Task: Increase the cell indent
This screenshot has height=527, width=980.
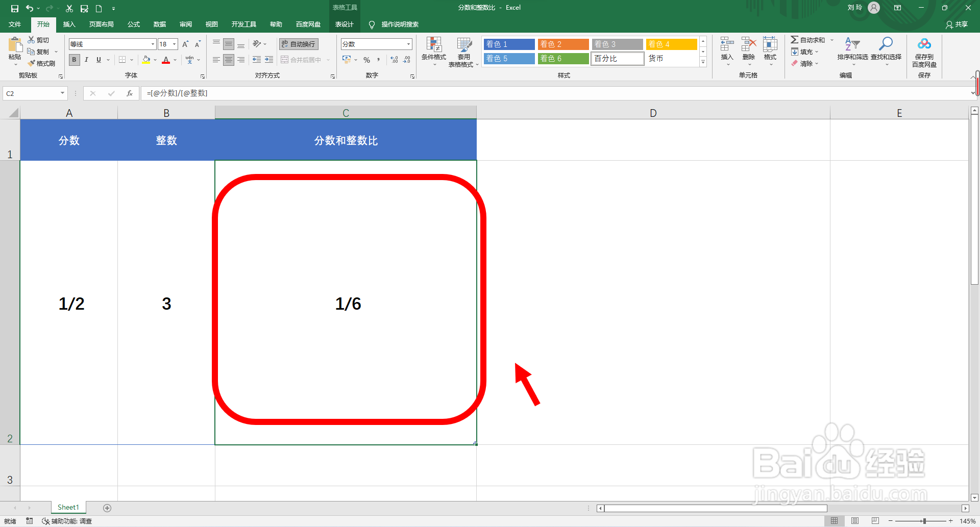Action: (x=269, y=60)
